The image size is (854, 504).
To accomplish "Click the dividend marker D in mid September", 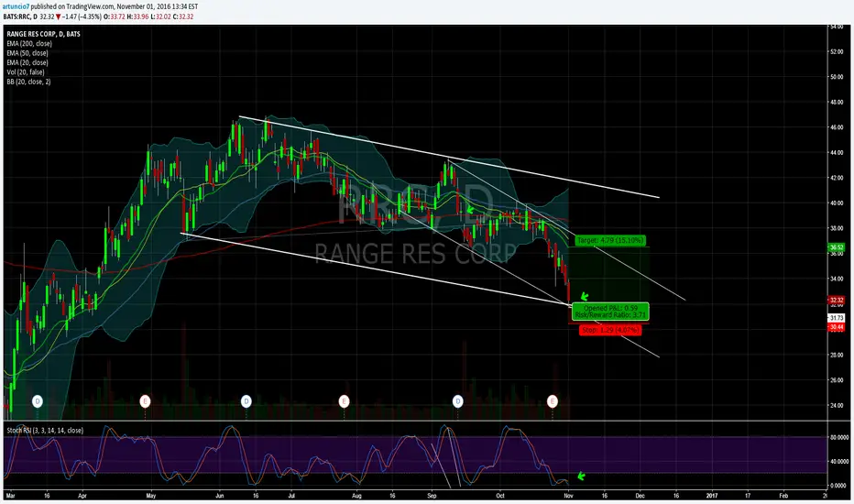I will (x=457, y=401).
